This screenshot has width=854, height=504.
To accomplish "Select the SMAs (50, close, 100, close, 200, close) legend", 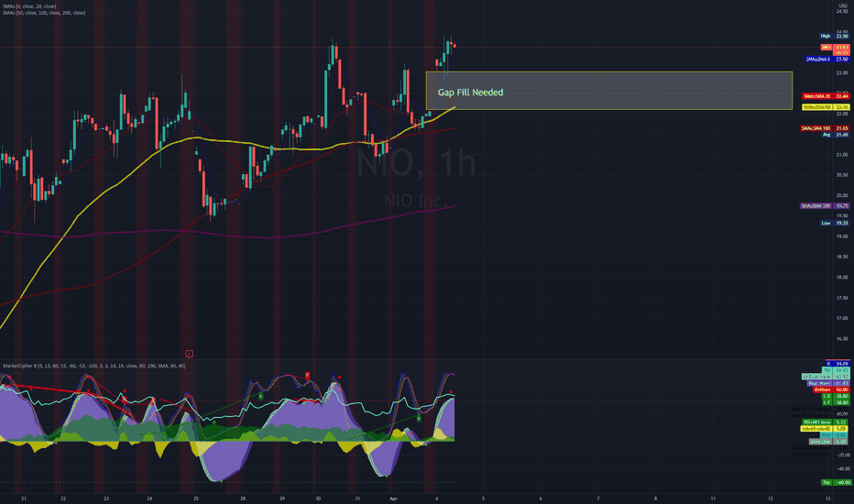I will [x=44, y=13].
